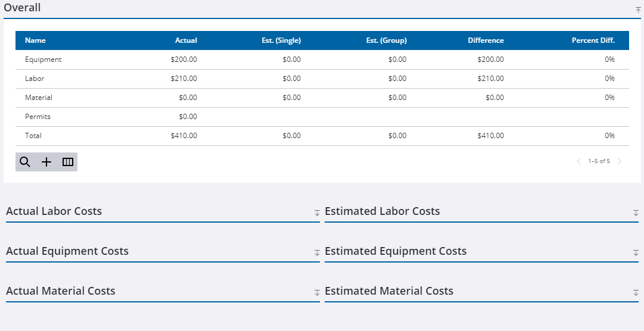This screenshot has height=331, width=644.
Task: Sort by the Actual column header
Action: coord(186,40)
